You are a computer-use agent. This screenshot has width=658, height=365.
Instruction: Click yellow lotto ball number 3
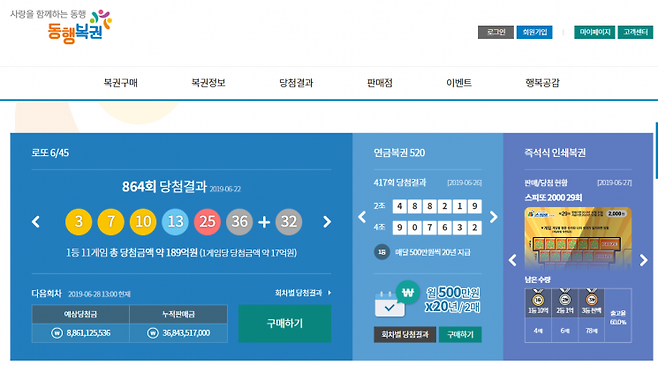point(79,222)
